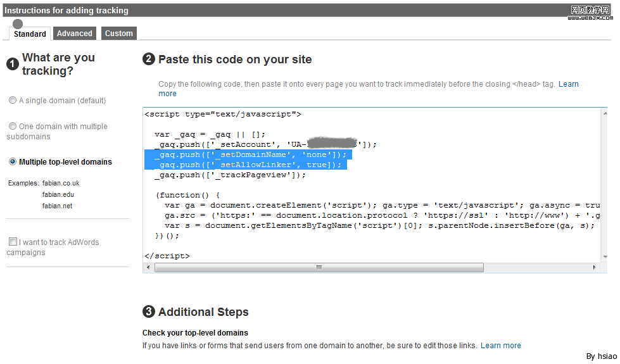Screen dimensions: 620x364
Task: Switch to the Custom tab
Action: [119, 34]
